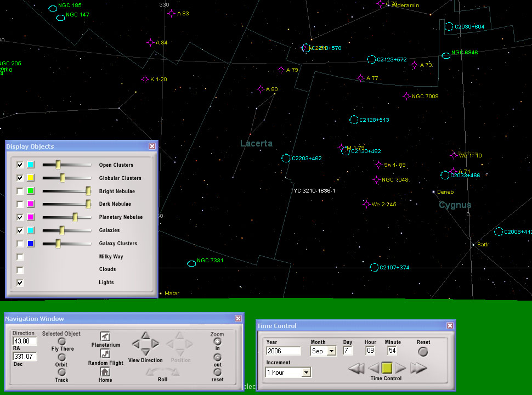Zoom out using the minus button
This screenshot has width=532, height=395.
218,357
